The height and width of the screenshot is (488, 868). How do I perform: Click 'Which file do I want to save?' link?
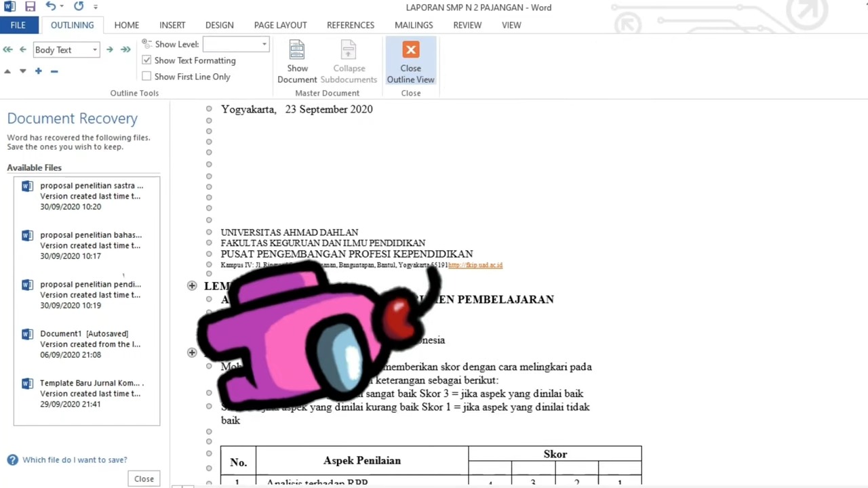pyautogui.click(x=75, y=460)
